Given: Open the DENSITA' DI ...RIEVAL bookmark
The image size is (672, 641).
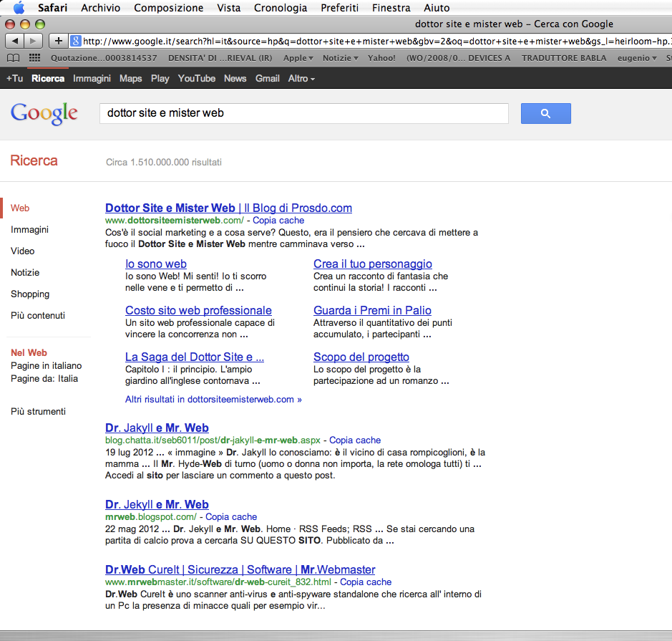Looking at the screenshot, I should (220, 58).
